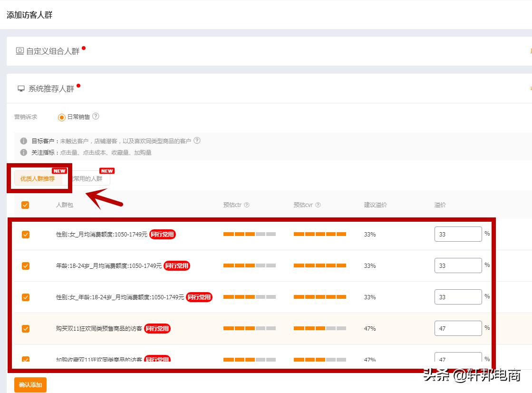Click 预估cvr bar of 年龄:18-24岁_月均消费额度 row

pos(320,265)
